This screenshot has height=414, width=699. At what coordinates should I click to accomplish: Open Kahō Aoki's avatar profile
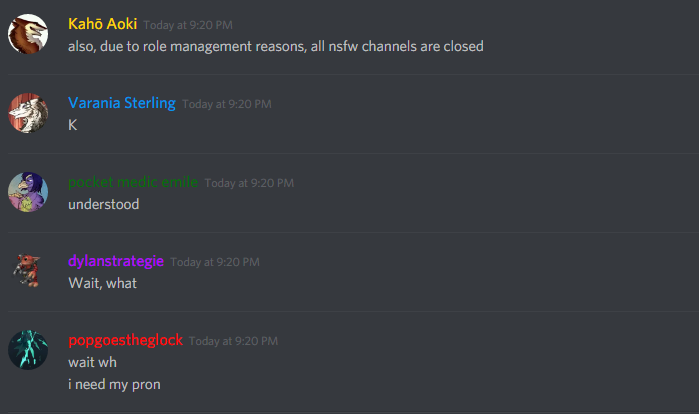pos(28,34)
